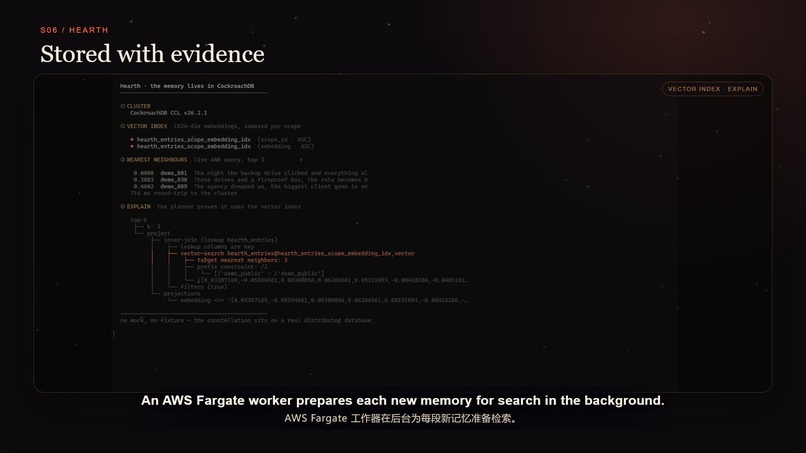Click the S06 / HEARTH section label

75,30
